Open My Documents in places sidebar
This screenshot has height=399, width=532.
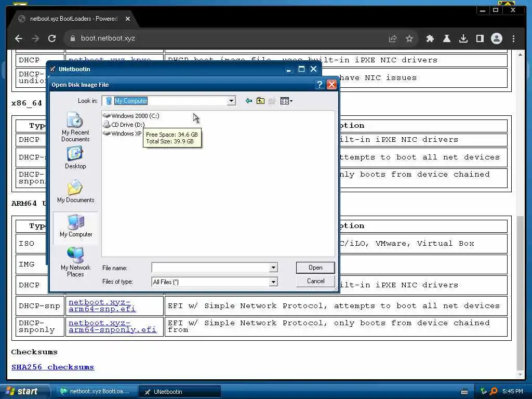coord(75,191)
